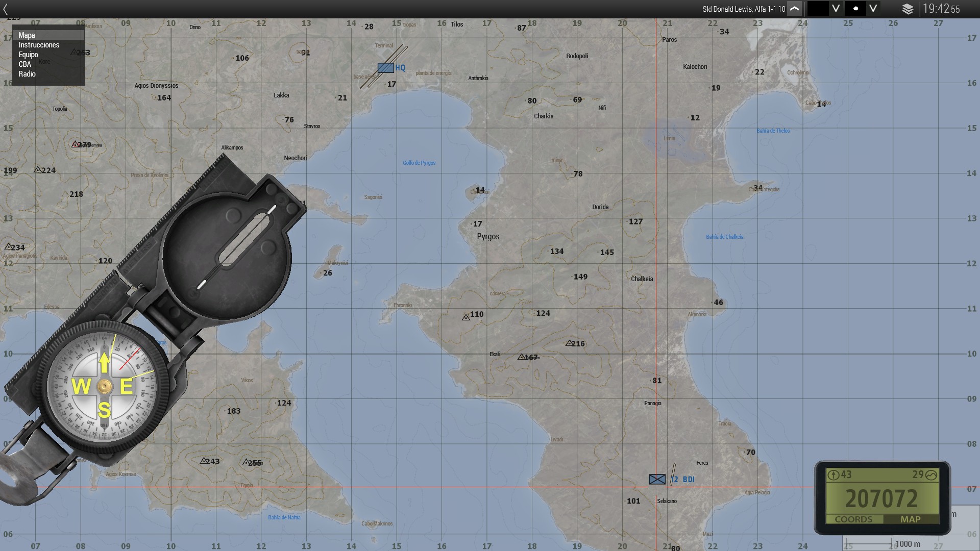Click the Feres town label

click(702, 463)
